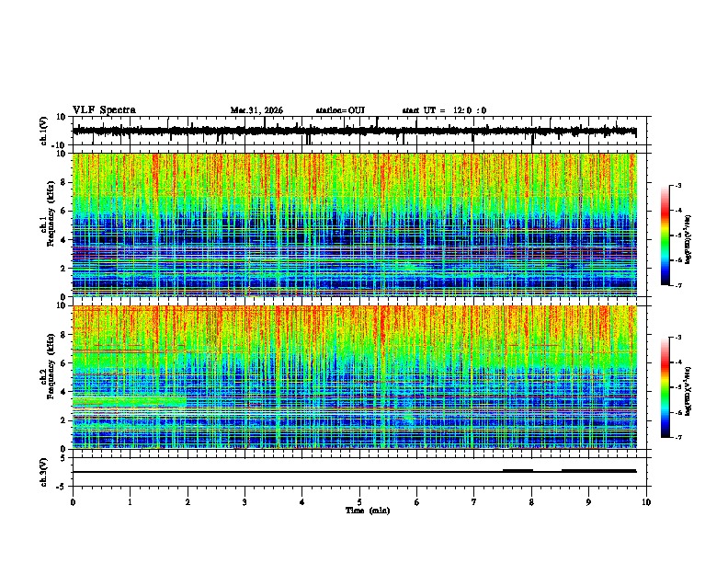Select the "ch.3(V)" axis label
Viewport: 728px width, 563px height.
(44, 472)
